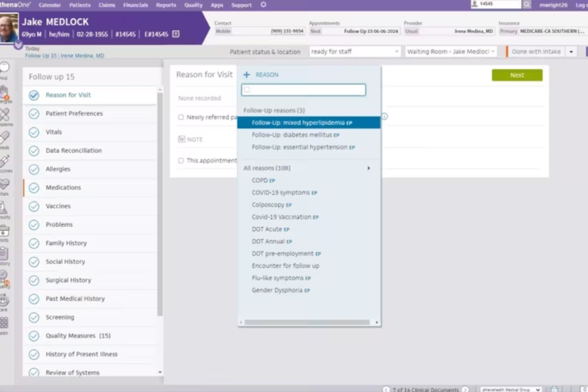Click the section list scroll-up arrow
This screenshot has width=588, height=392.
160,90
